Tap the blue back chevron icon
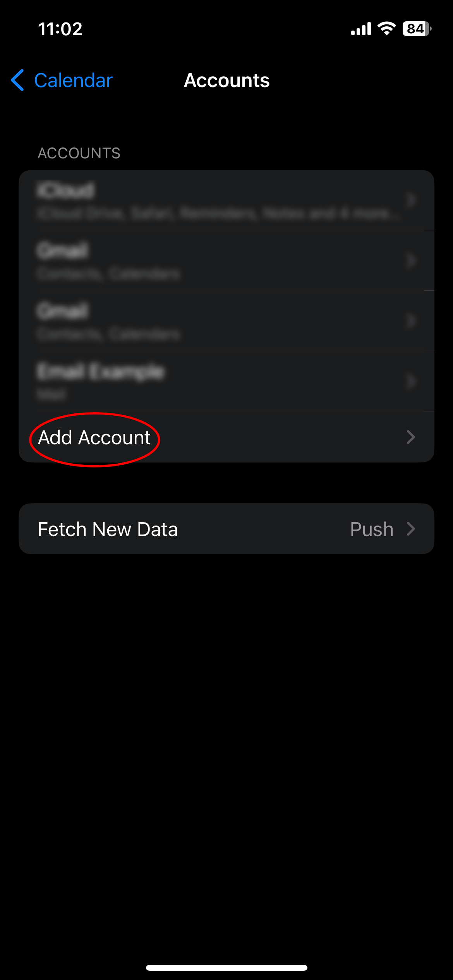Viewport: 453px width, 980px height. tap(18, 80)
